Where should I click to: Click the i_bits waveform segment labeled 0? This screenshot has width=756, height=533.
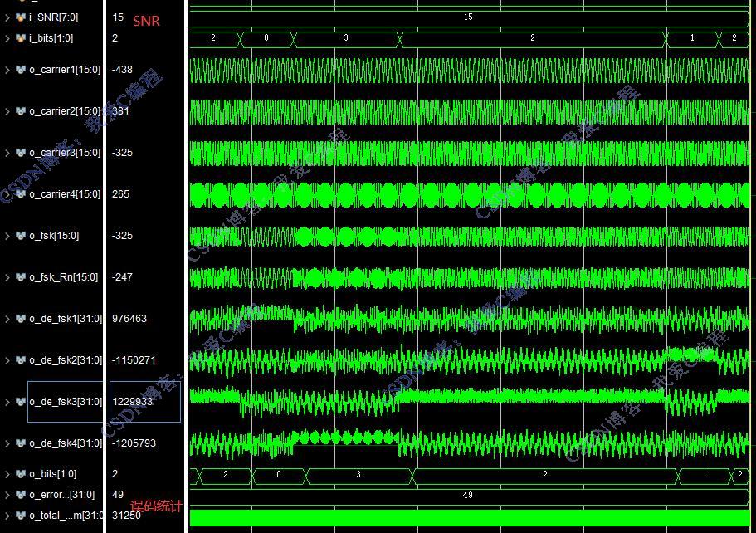click(x=266, y=38)
